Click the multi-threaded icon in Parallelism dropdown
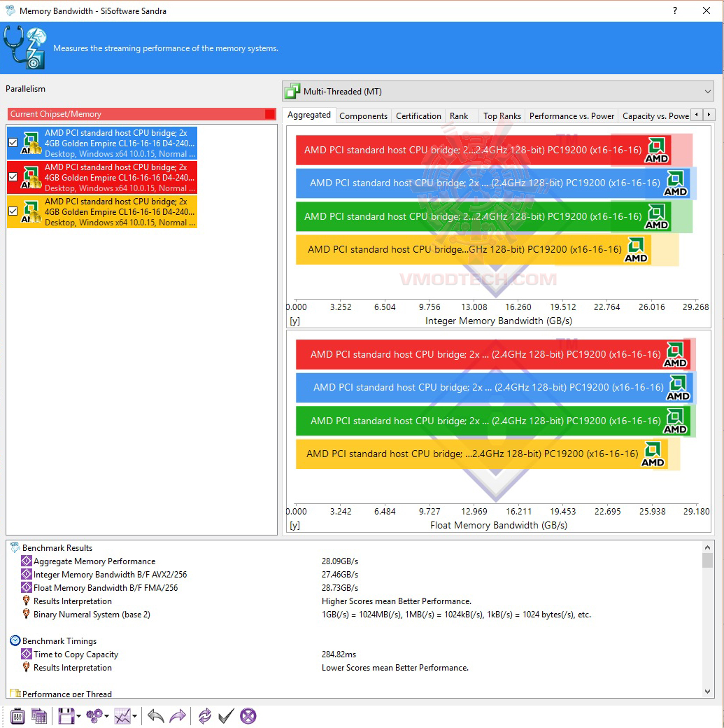724x728 pixels. click(x=292, y=92)
